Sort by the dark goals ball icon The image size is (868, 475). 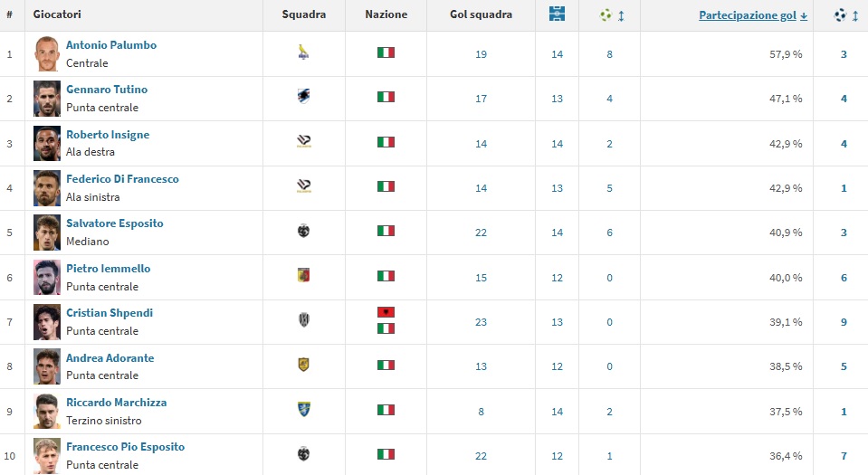[839, 14]
